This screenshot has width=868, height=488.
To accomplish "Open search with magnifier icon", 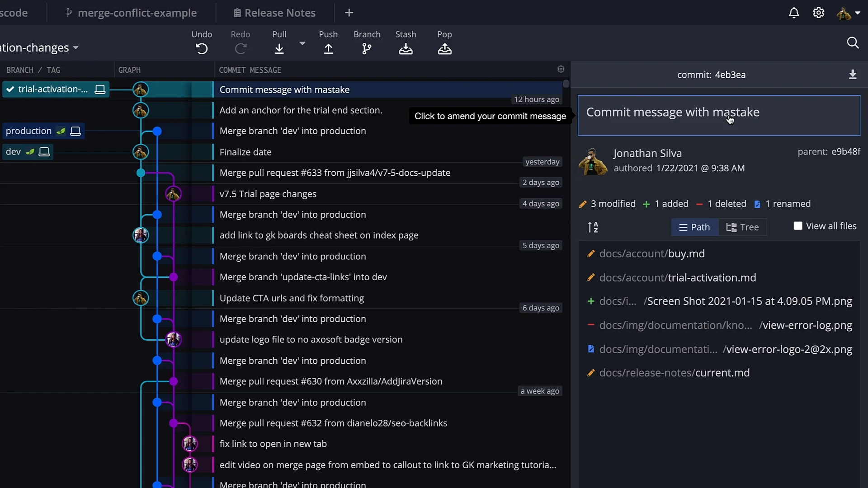I will [x=853, y=43].
